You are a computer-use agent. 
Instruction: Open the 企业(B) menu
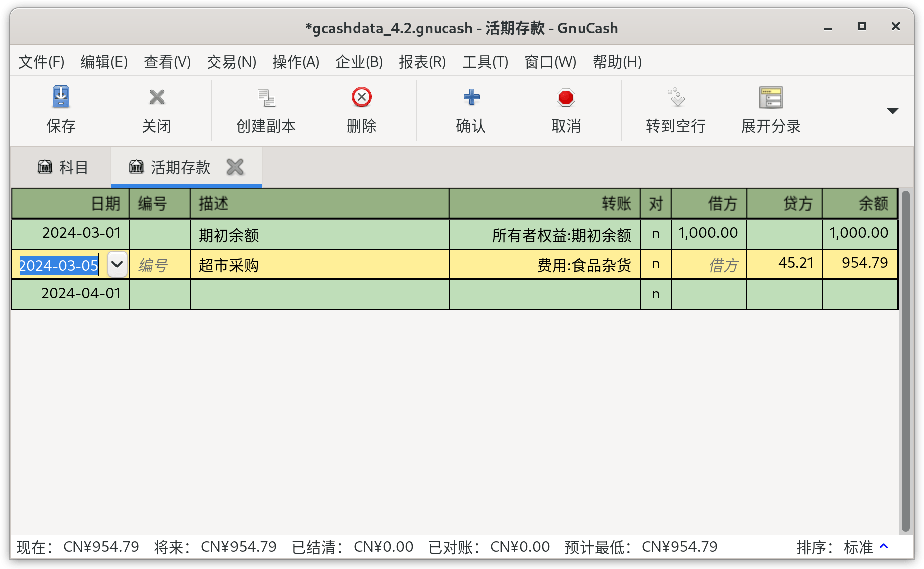pos(359,62)
